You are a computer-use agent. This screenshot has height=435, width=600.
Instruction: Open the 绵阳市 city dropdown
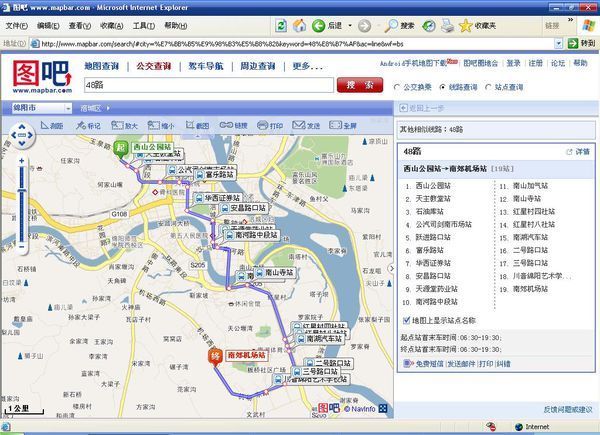tap(40, 105)
